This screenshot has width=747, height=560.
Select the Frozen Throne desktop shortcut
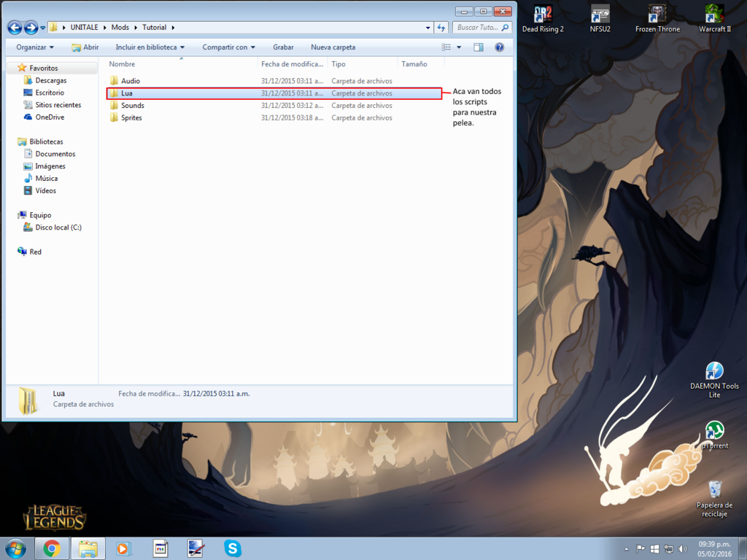(x=657, y=19)
